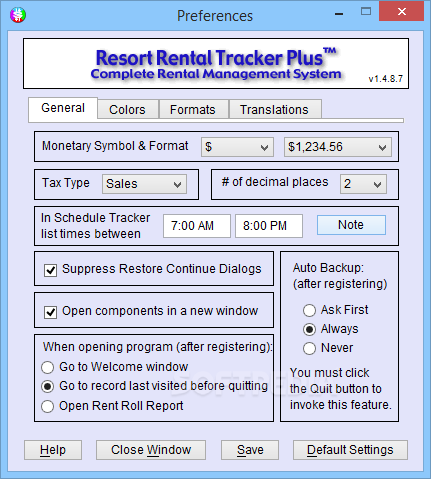The height and width of the screenshot is (479, 431).
Task: Click the Close Window button
Action: pos(151,450)
